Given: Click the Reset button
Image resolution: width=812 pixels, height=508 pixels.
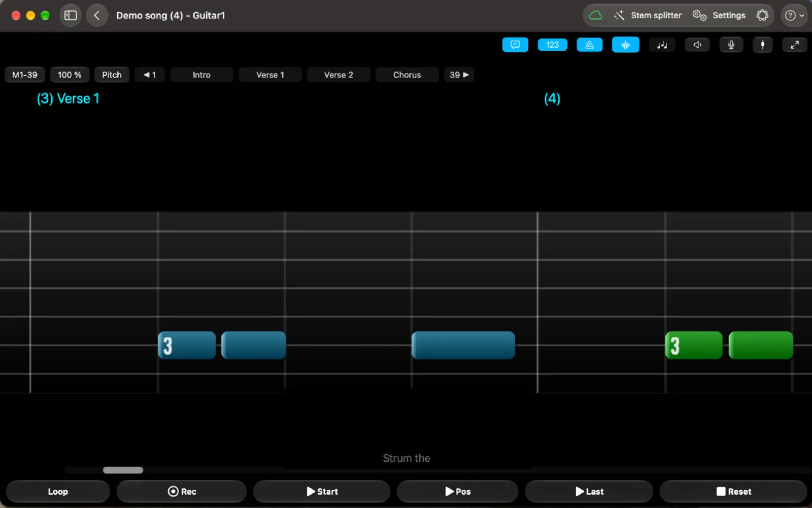Looking at the screenshot, I should click(x=733, y=491).
